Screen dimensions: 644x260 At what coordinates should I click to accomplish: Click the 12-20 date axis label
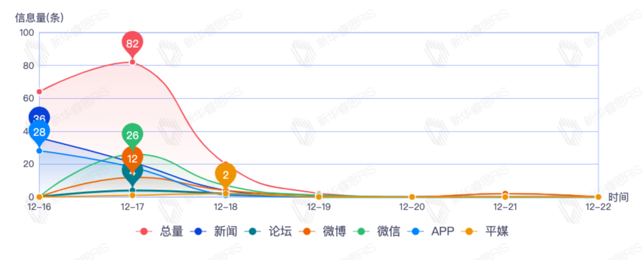(x=412, y=207)
